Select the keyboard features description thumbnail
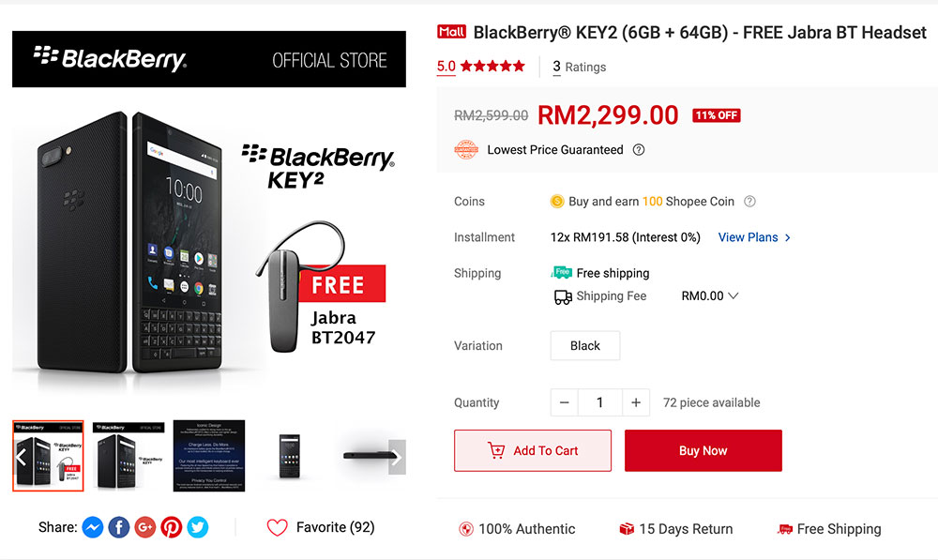The image size is (938, 560). 209,456
